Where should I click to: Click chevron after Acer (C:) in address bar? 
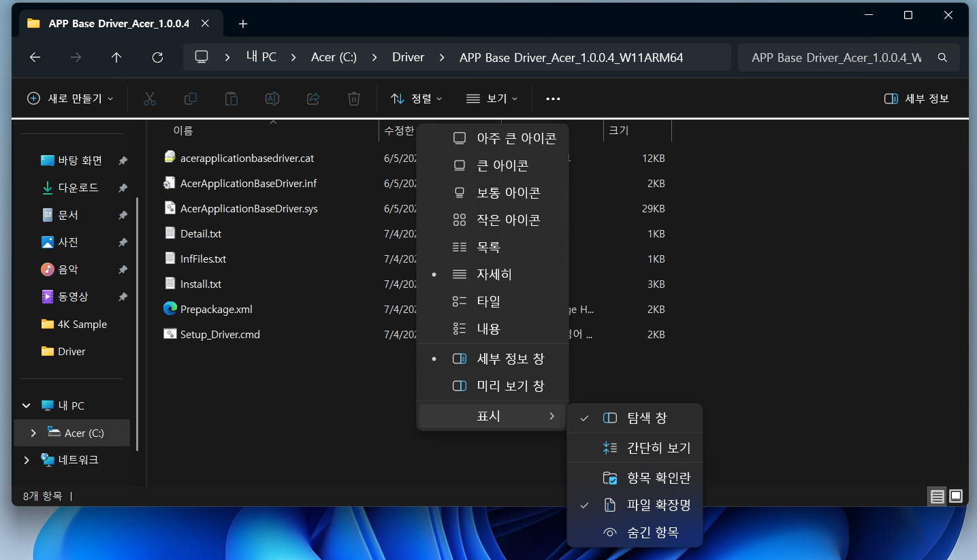[x=374, y=58]
